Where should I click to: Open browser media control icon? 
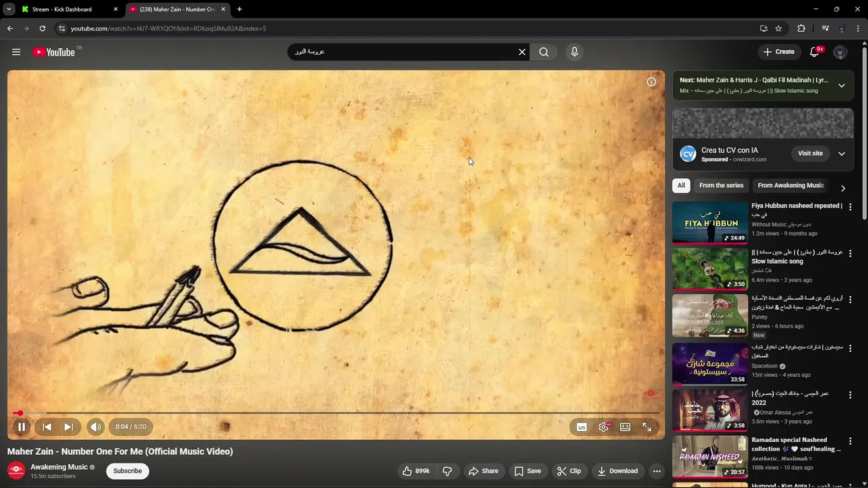[825, 28]
